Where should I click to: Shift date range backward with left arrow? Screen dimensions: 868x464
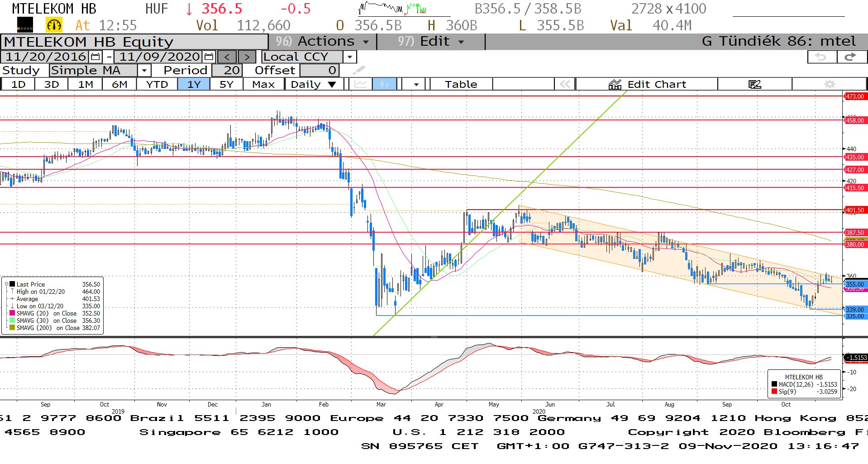click(227, 57)
